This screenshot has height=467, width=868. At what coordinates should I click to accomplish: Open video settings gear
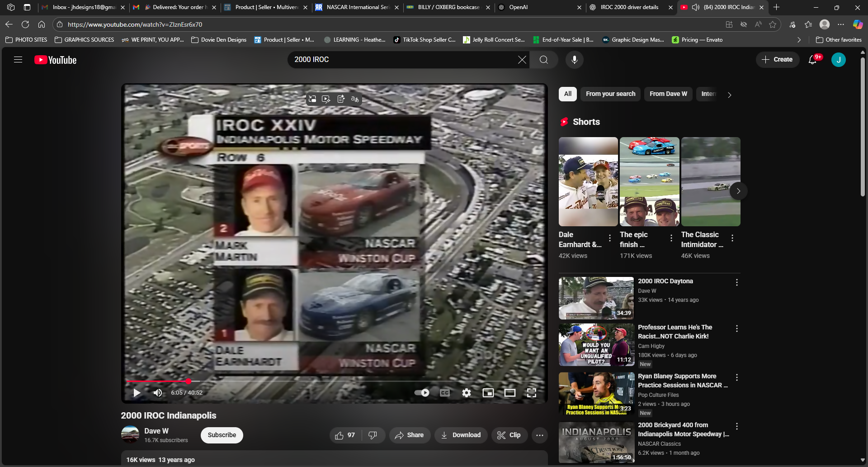[x=467, y=393]
